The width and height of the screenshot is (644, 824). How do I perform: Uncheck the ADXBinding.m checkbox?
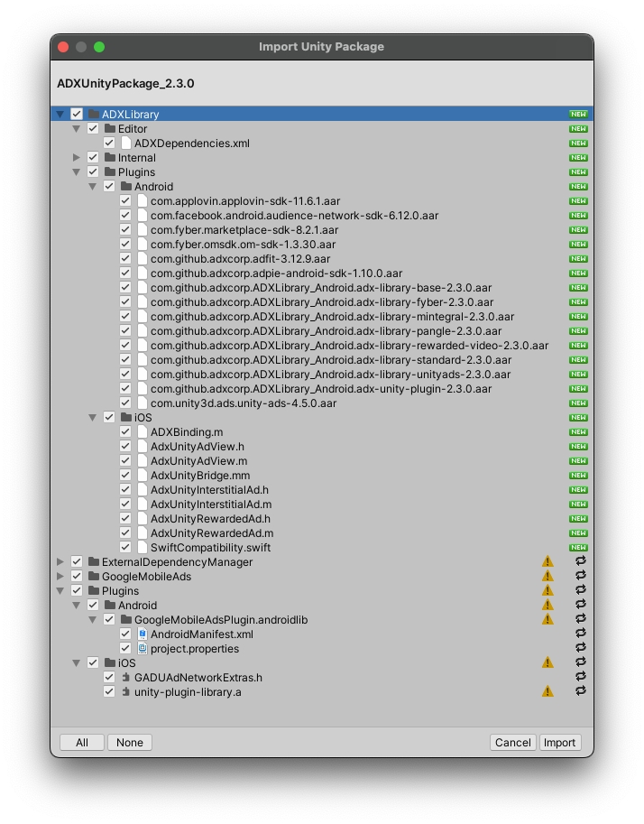pyautogui.click(x=125, y=432)
